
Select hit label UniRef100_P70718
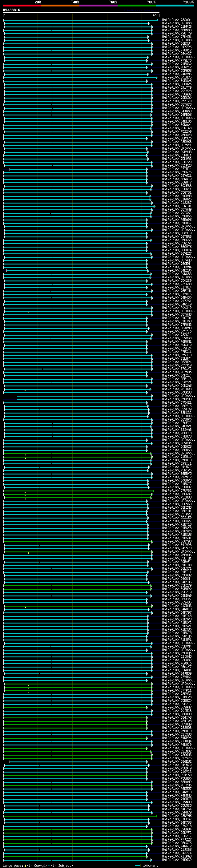[x=177, y=826]
